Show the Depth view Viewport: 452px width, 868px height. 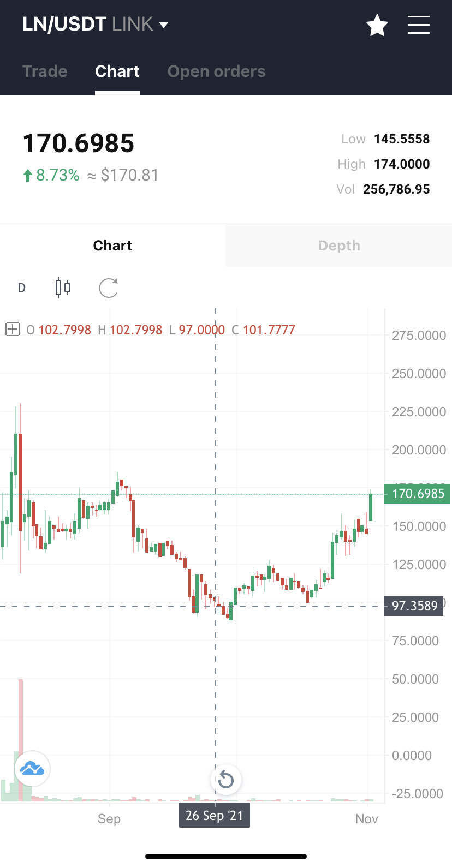[338, 246]
